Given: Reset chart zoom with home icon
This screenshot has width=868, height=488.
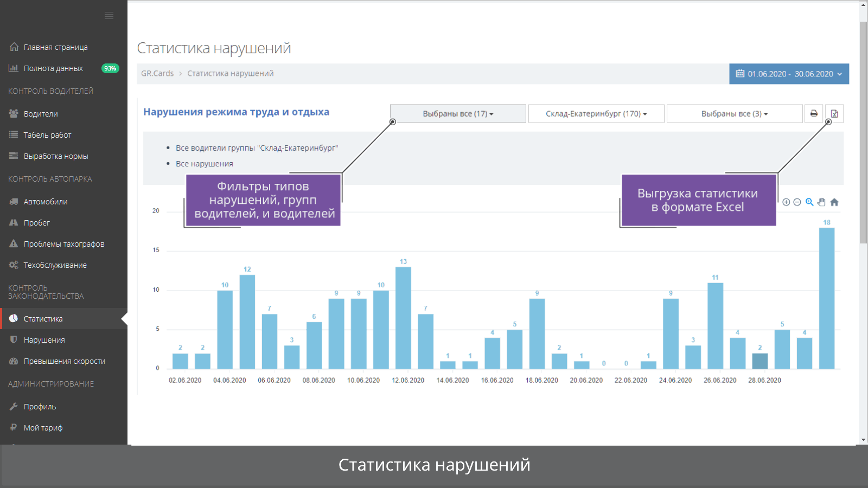Looking at the screenshot, I should [x=834, y=202].
